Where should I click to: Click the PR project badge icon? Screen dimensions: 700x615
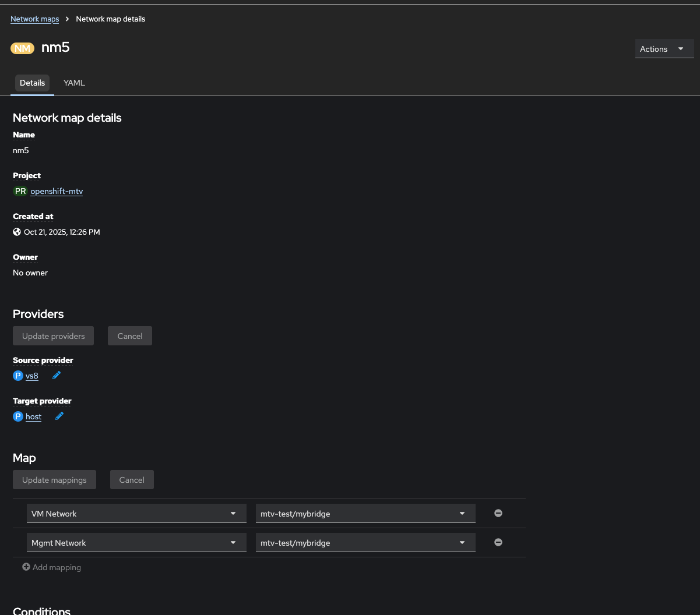[20, 191]
